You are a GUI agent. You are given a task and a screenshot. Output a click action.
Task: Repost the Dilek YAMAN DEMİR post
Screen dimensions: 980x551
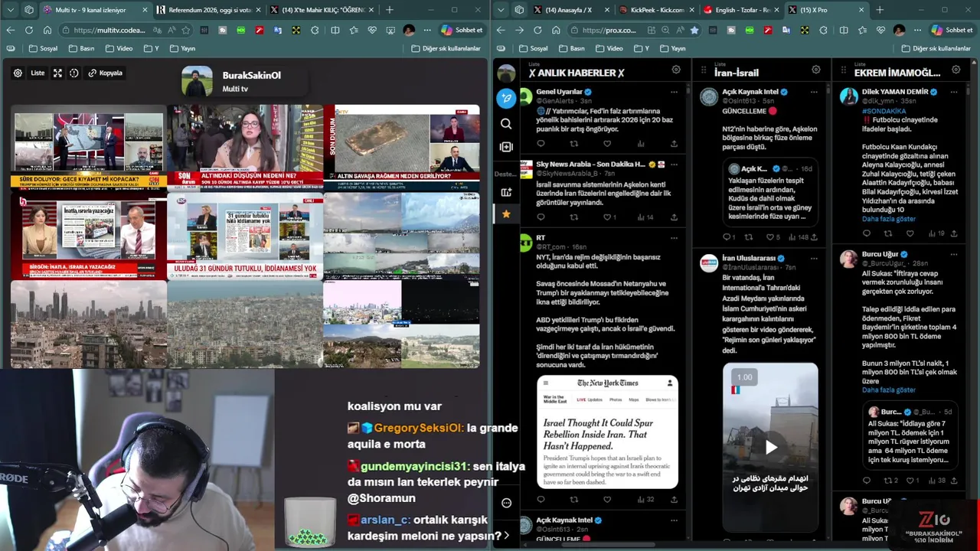(888, 233)
